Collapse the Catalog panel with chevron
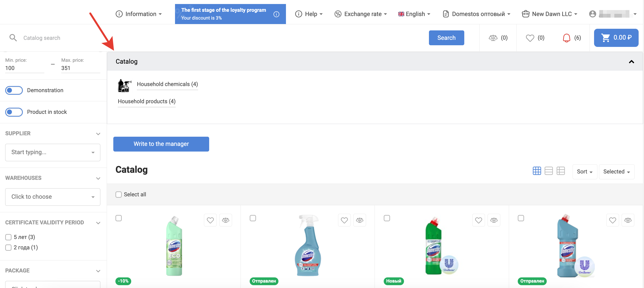The width and height of the screenshot is (644, 288). click(631, 62)
